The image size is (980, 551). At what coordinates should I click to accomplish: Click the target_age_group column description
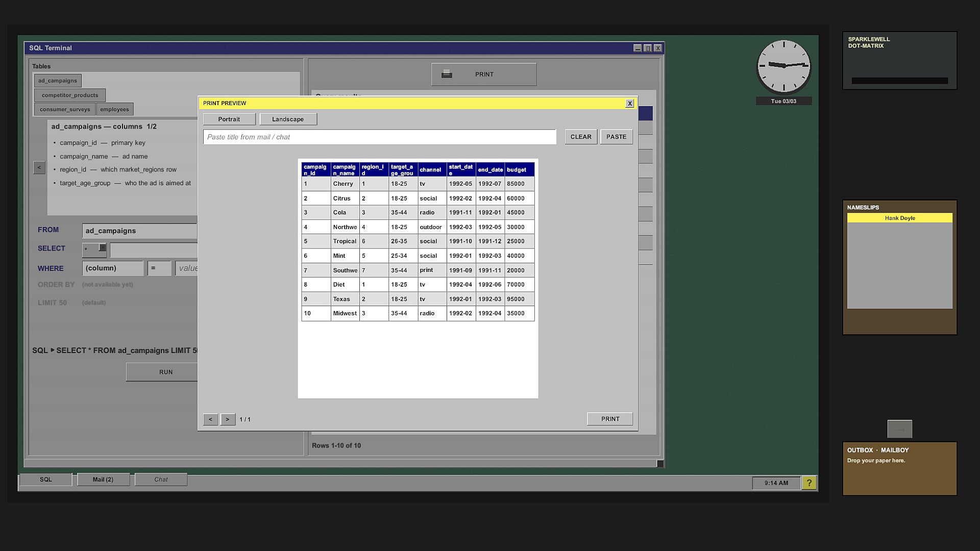(125, 183)
